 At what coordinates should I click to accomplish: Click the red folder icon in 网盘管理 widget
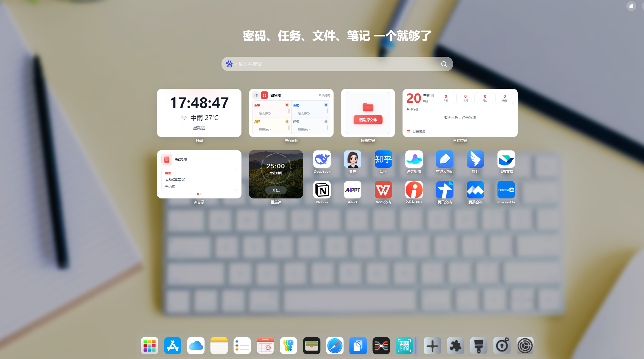coord(368,107)
